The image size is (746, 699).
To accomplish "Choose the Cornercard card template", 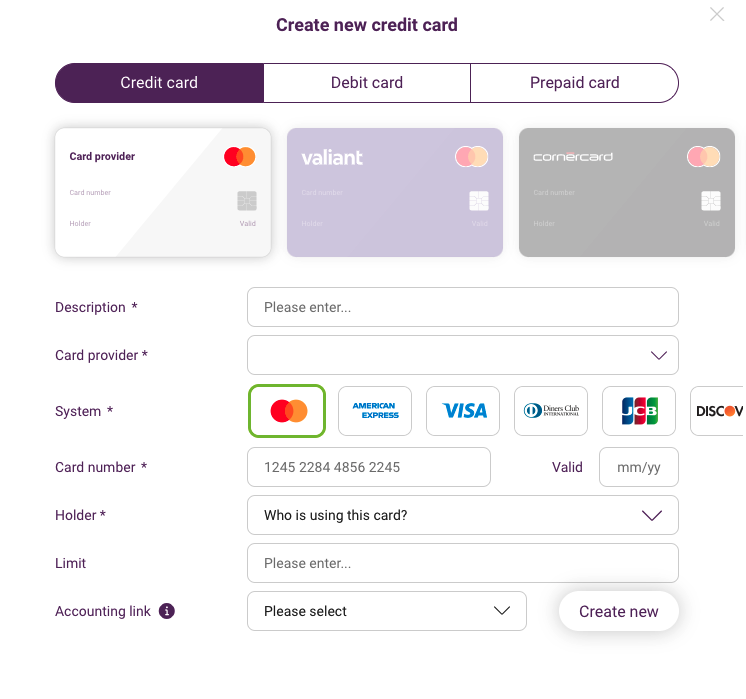I will (x=627, y=192).
